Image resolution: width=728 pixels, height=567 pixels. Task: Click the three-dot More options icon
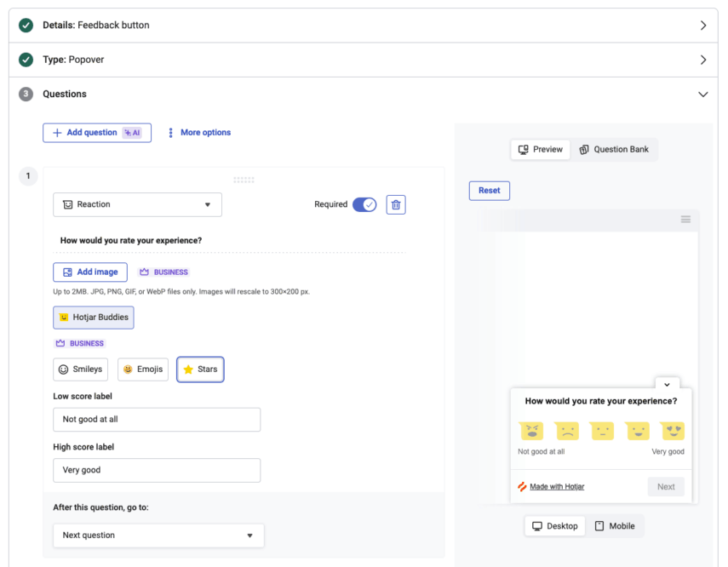point(171,133)
